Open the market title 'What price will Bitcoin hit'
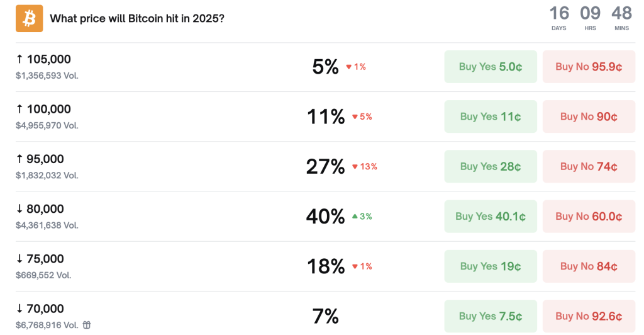644x335 pixels. point(137,18)
